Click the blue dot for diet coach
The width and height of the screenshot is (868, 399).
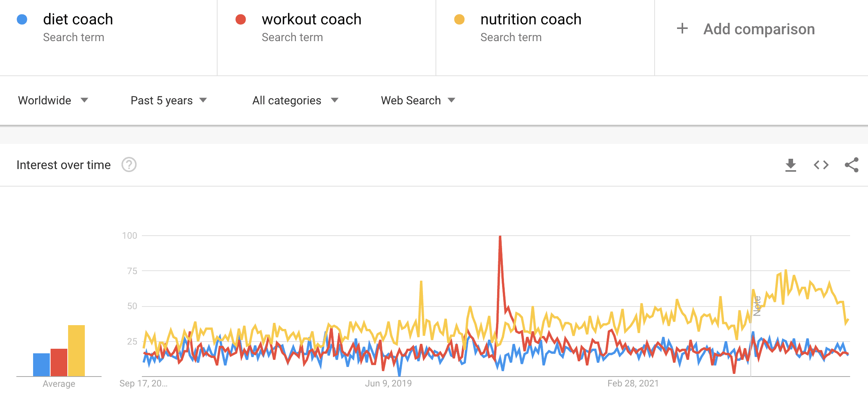tap(21, 19)
